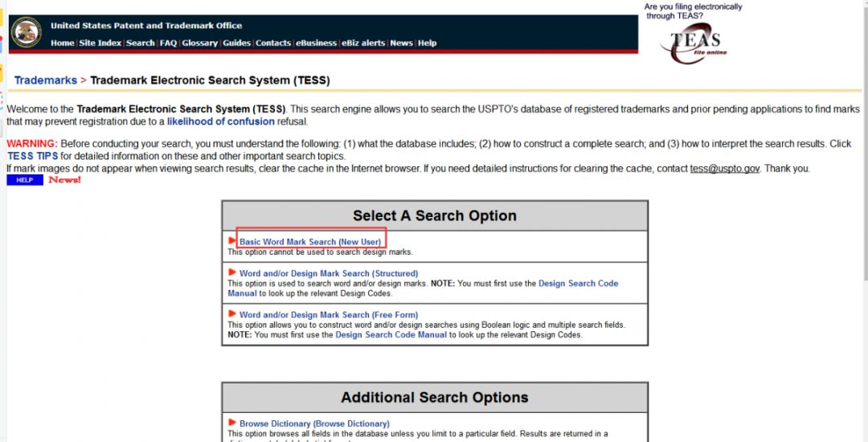Click Trademark Electronic Search System (TESS) page title
Image resolution: width=868 pixels, height=442 pixels.
click(210, 80)
